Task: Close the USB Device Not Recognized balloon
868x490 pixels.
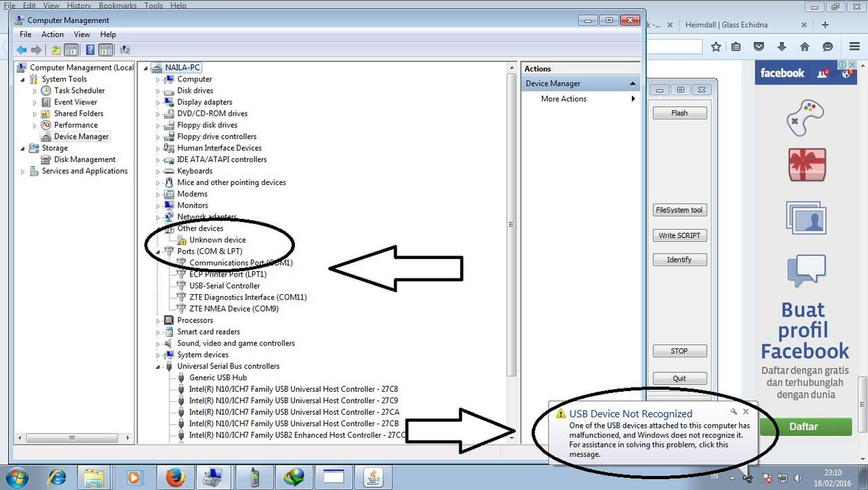Action: click(745, 411)
